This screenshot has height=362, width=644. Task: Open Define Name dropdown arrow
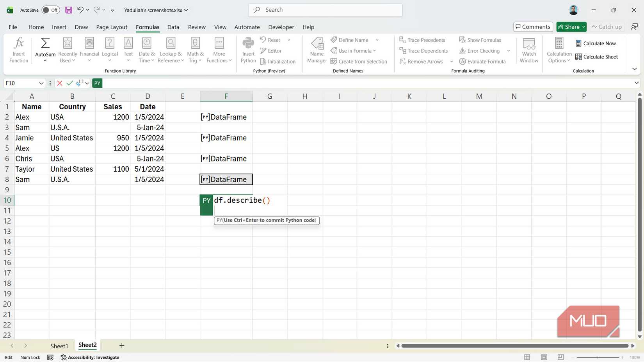[x=377, y=40]
